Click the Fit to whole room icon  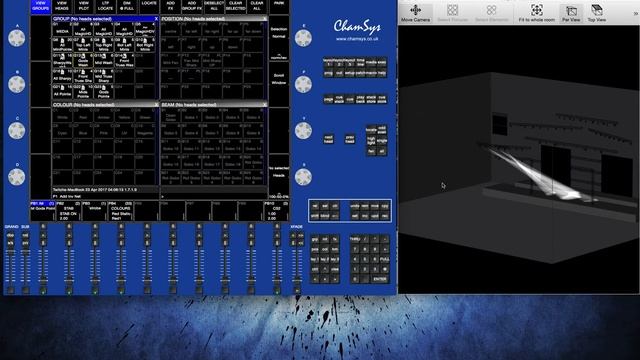(x=536, y=13)
